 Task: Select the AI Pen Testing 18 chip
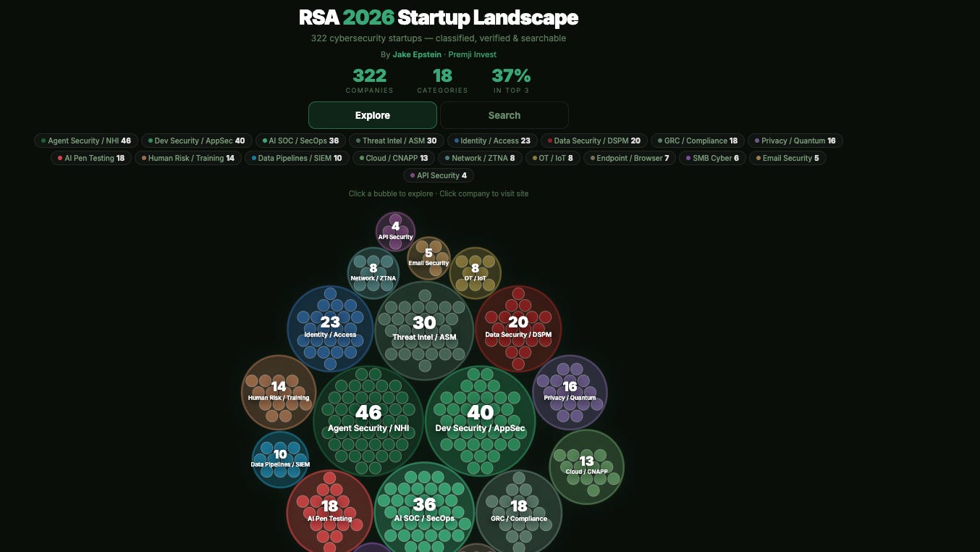(91, 158)
